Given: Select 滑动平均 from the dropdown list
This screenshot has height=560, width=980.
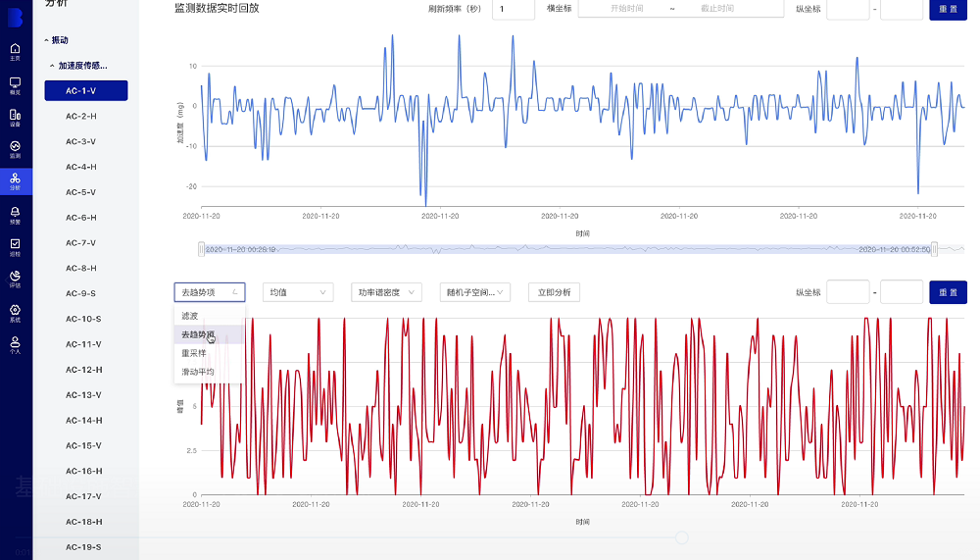Looking at the screenshot, I should (197, 372).
